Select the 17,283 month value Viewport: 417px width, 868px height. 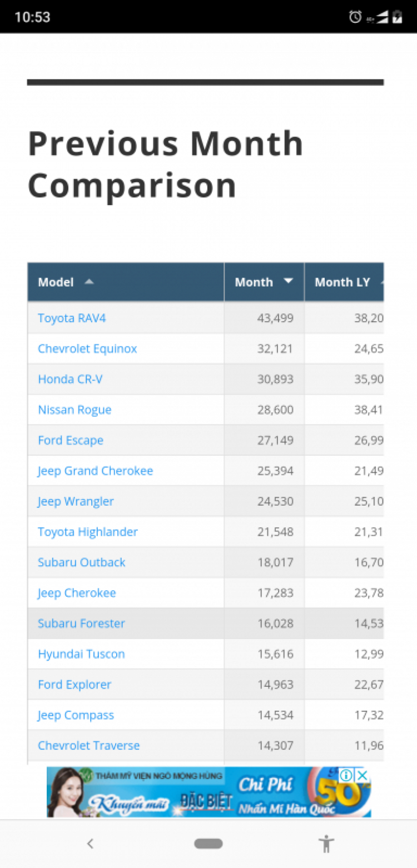[275, 593]
